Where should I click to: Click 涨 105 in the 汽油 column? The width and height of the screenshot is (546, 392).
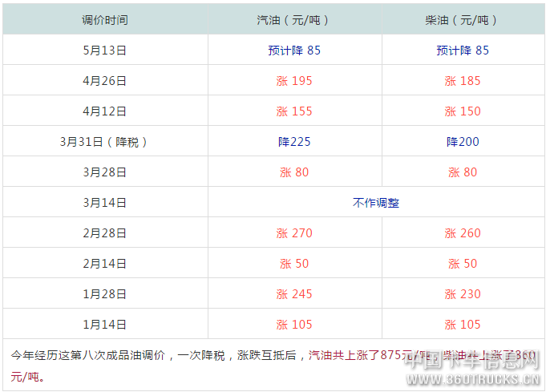tap(294, 325)
